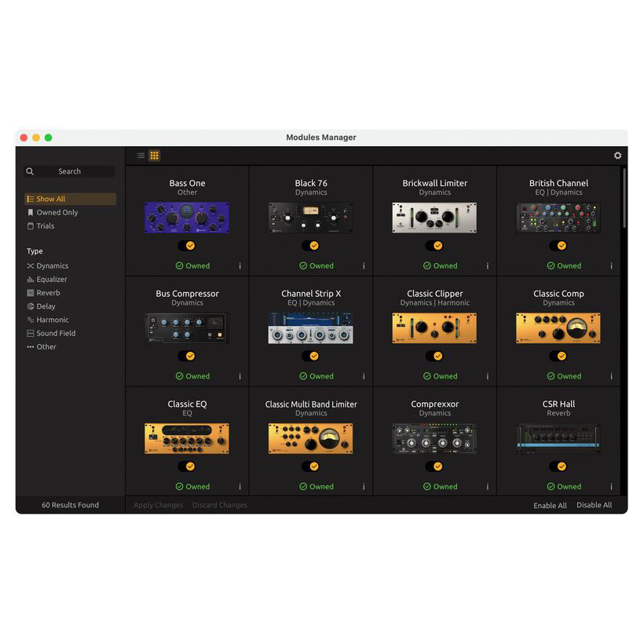Open info for Channel Strip X
This screenshot has height=644, width=644.
coord(364,376)
